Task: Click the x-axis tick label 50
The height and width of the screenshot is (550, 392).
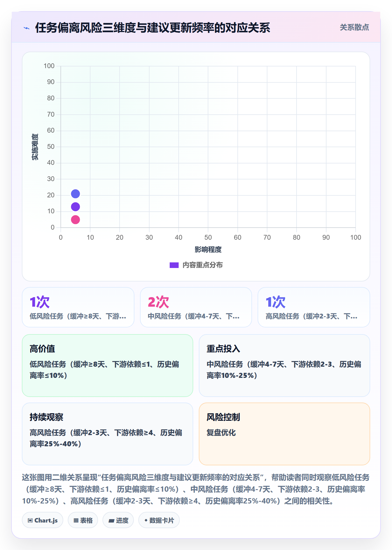Action: click(x=208, y=237)
